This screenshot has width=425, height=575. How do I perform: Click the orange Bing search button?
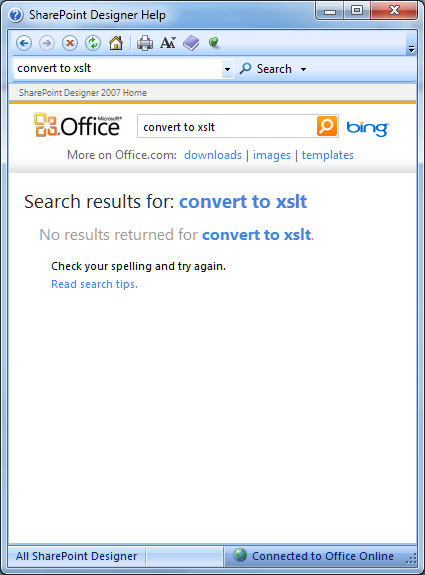(326, 126)
